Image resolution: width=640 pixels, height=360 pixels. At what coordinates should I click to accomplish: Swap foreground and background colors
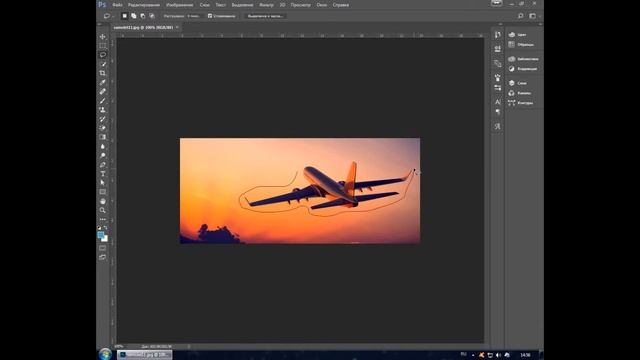(106, 228)
